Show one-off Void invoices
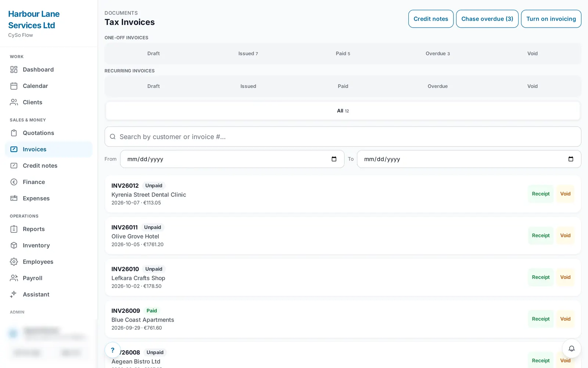 click(x=533, y=53)
